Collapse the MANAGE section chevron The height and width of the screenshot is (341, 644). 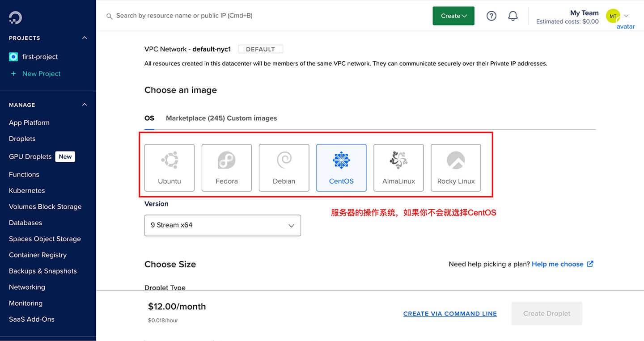pyautogui.click(x=85, y=105)
